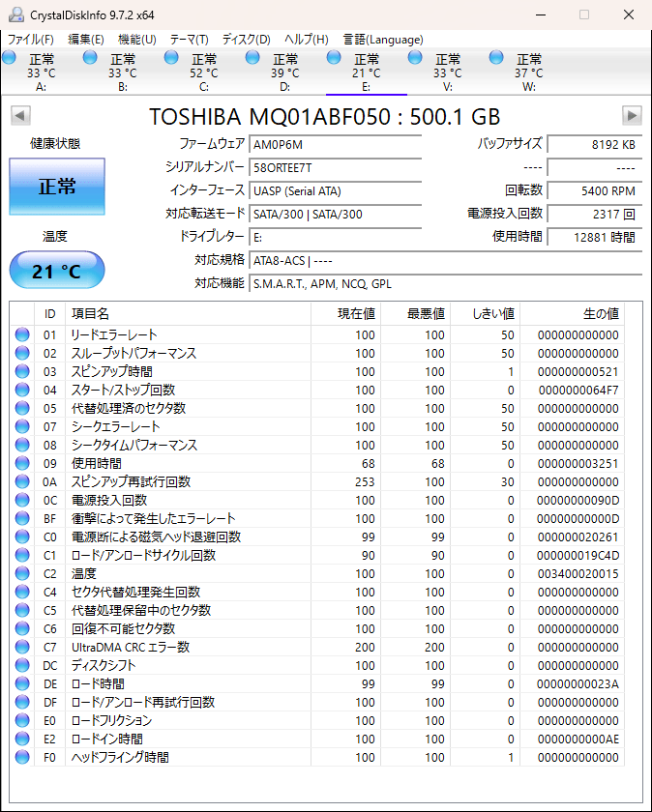The image size is (652, 812).
Task: Click status orb of attribute C2 温度
Action: [x=22, y=573]
